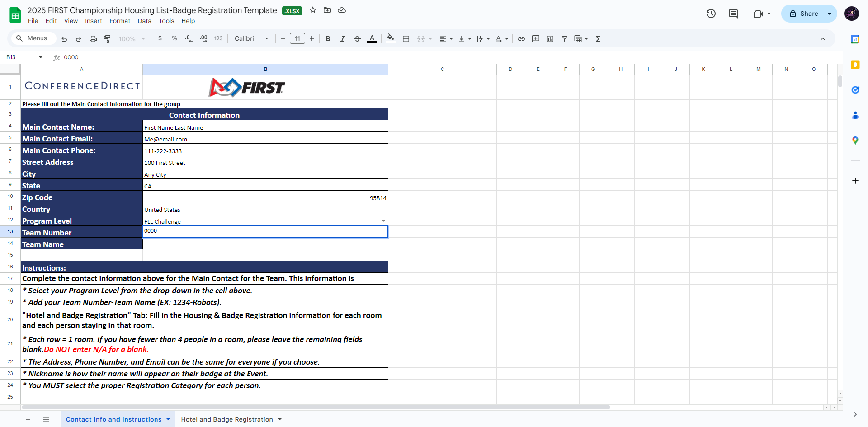The image size is (868, 427).
Task: Format as currency with dollar icon
Action: pyautogui.click(x=160, y=39)
